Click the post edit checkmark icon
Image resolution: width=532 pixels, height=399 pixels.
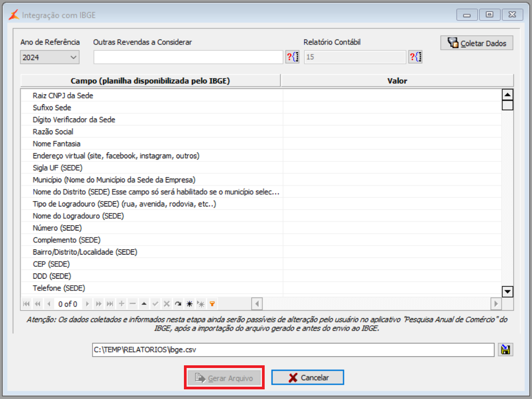(x=156, y=304)
